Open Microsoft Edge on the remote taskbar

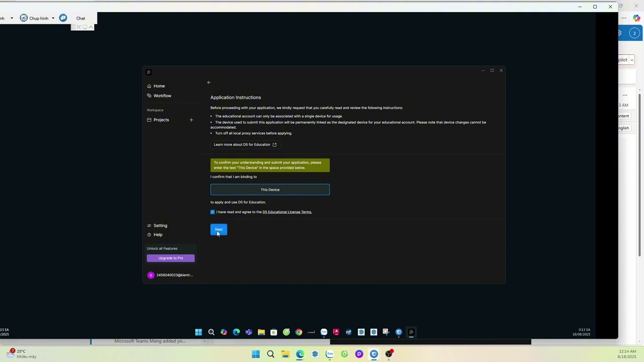(236, 332)
